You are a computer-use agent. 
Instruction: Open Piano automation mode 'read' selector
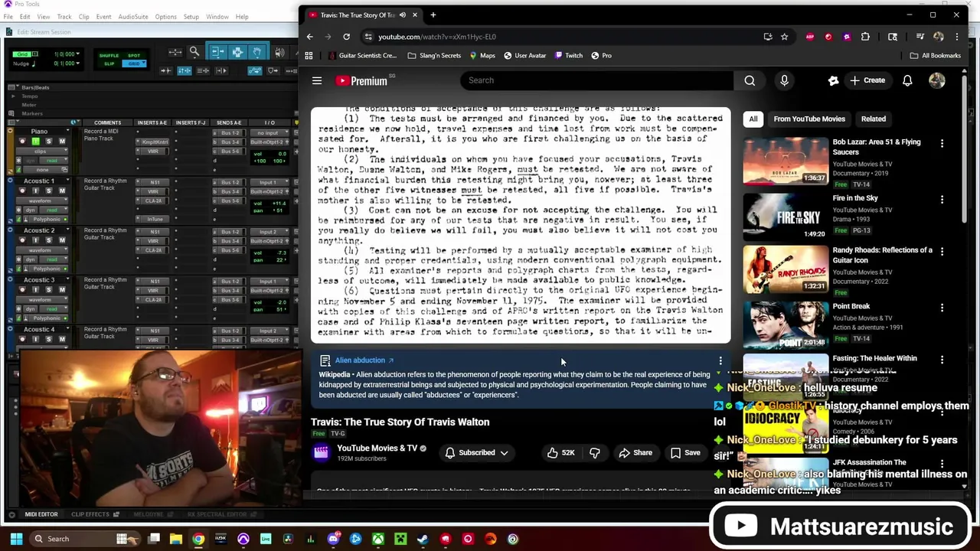coord(54,161)
